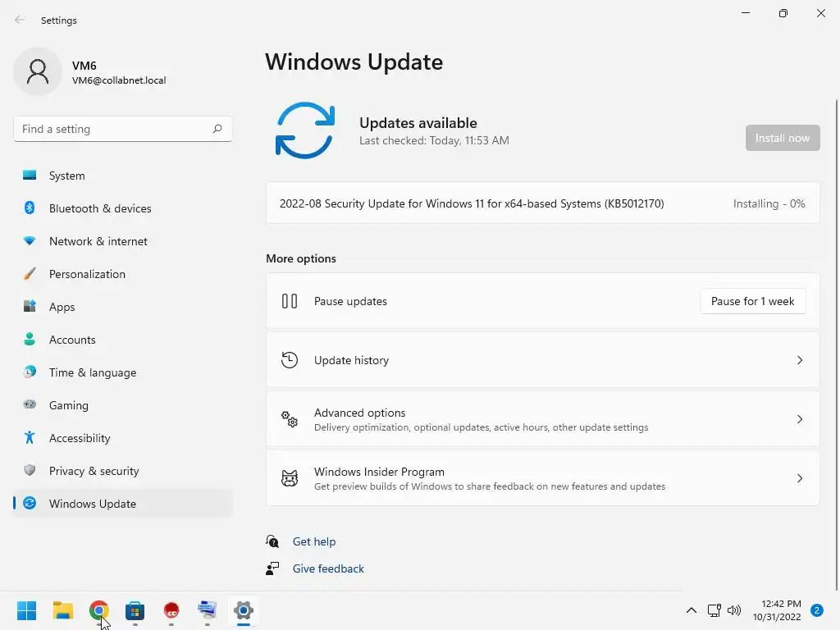Open Apps settings label

[62, 307]
